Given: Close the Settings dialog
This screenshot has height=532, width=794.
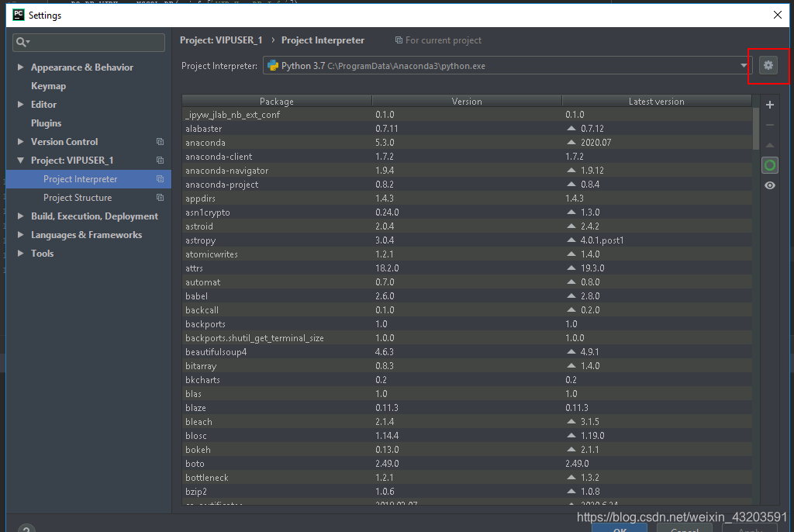Looking at the screenshot, I should click(x=778, y=15).
